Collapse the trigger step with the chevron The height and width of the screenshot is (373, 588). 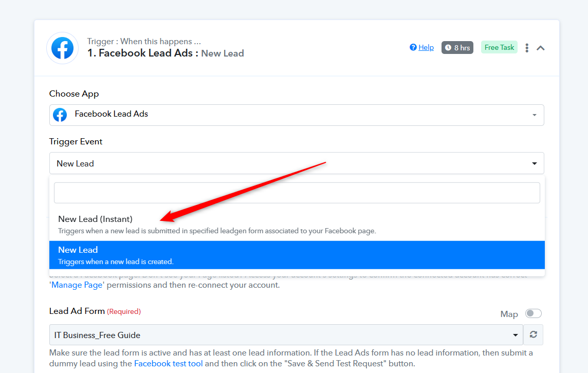[x=540, y=48]
